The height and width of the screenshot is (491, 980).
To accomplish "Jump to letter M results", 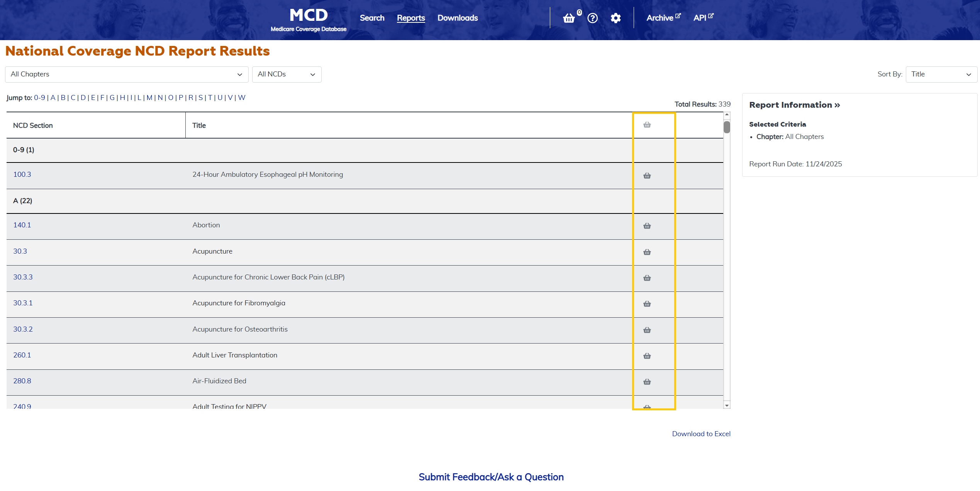I will pos(149,98).
